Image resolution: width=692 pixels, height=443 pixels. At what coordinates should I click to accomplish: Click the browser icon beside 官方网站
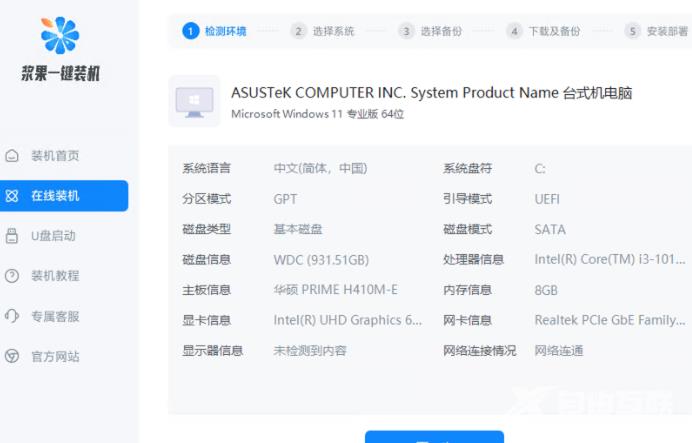(12, 356)
